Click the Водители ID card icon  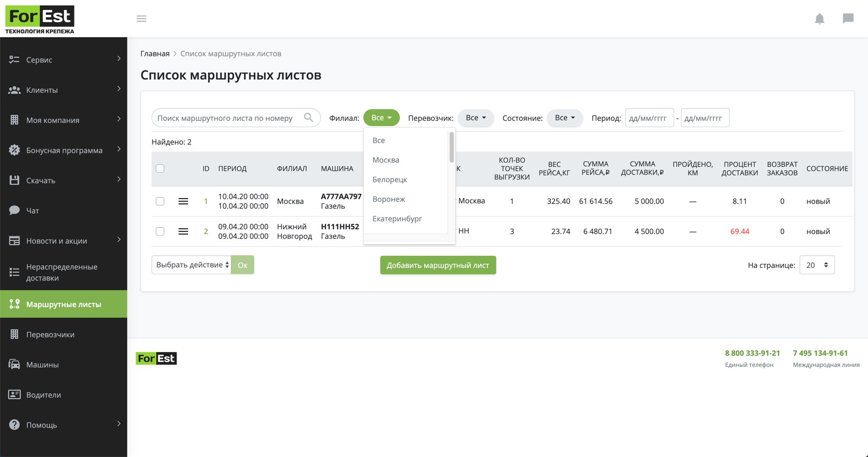[x=14, y=395]
